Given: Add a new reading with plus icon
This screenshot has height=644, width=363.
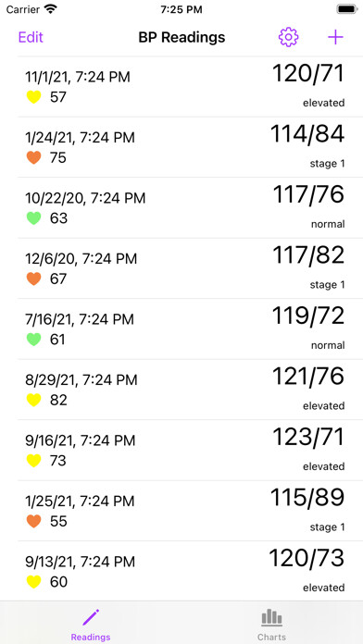Looking at the screenshot, I should [x=335, y=37].
